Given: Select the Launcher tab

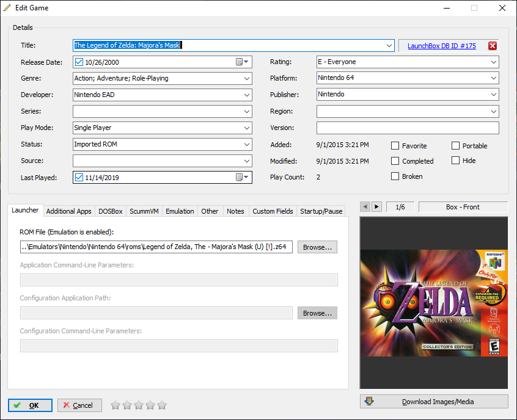Looking at the screenshot, I should 25,210.
